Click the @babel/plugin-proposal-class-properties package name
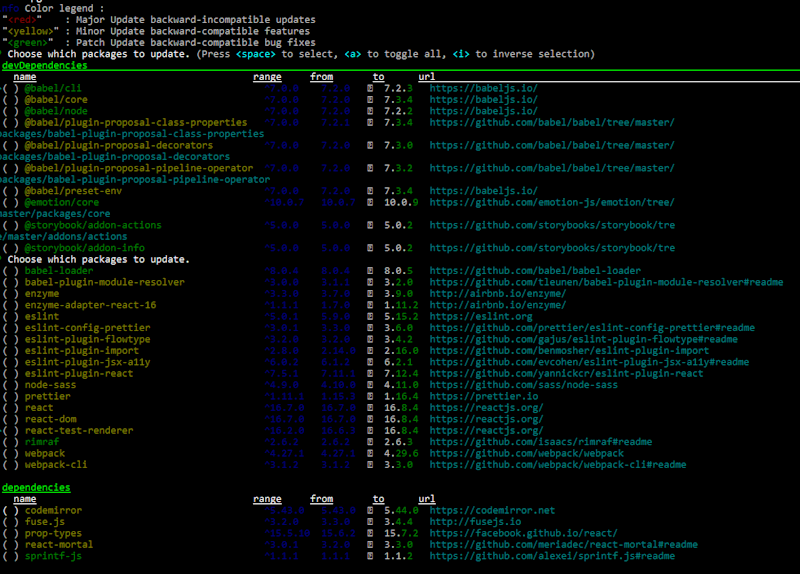The image size is (800, 574). click(136, 122)
